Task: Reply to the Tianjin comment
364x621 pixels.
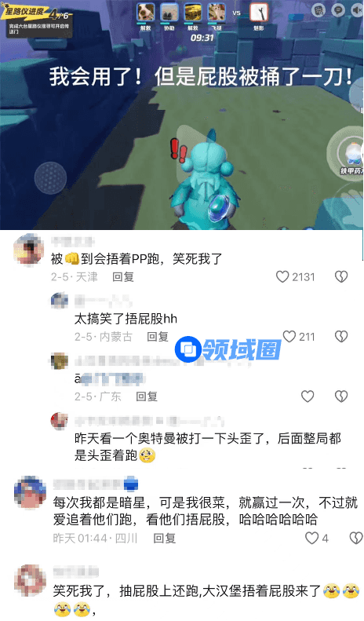Action: point(123,277)
